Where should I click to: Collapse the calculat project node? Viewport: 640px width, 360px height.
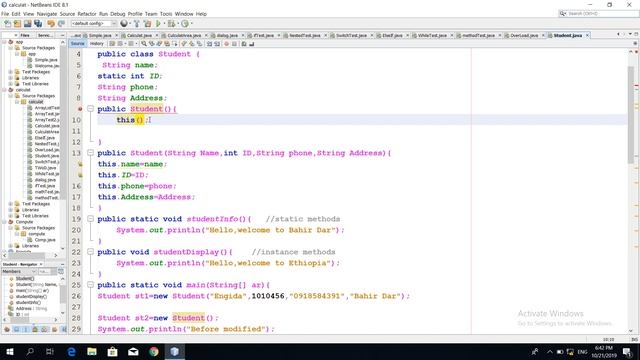(4, 90)
